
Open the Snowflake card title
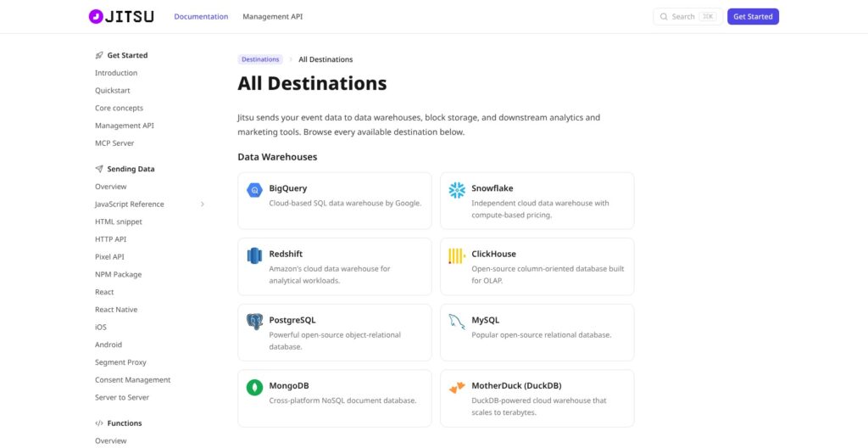(x=492, y=188)
